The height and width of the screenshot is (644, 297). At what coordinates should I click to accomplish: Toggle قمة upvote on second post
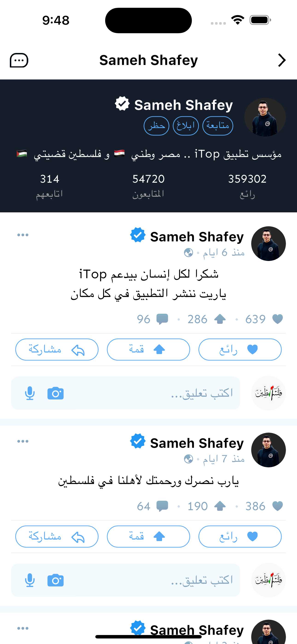[148, 536]
